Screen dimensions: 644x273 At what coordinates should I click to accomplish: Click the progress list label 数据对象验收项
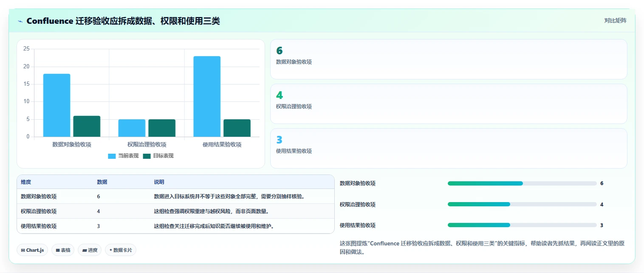coord(358,183)
